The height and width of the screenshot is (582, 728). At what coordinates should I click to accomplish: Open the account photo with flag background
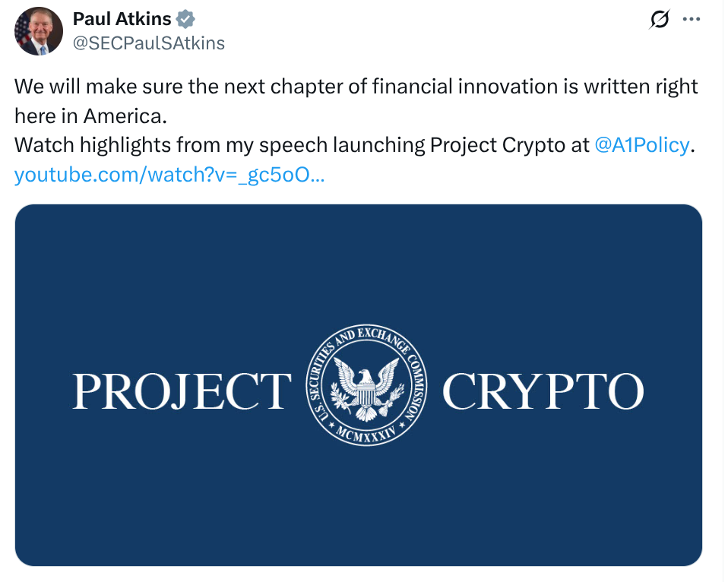pos(38,31)
